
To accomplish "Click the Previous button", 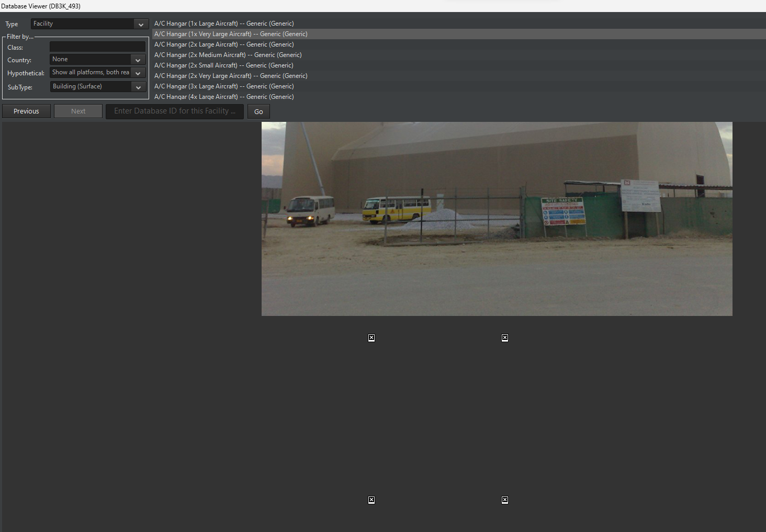I will coord(26,111).
